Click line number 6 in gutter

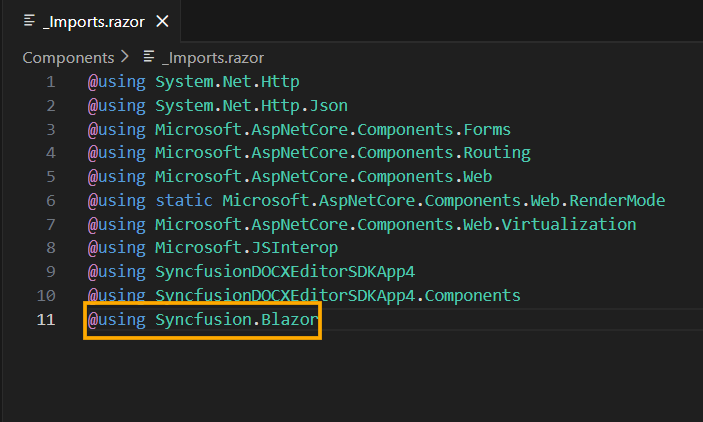[51, 200]
